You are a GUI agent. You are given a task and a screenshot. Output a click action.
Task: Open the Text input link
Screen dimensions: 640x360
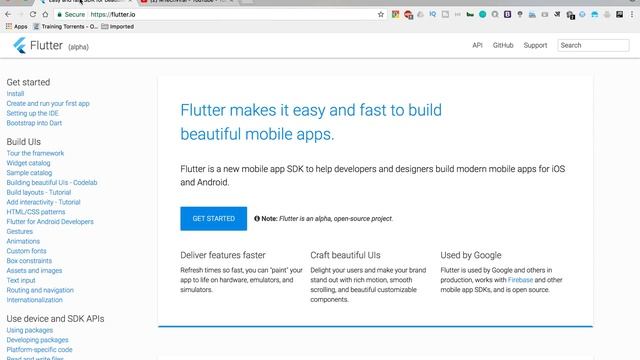(x=21, y=281)
